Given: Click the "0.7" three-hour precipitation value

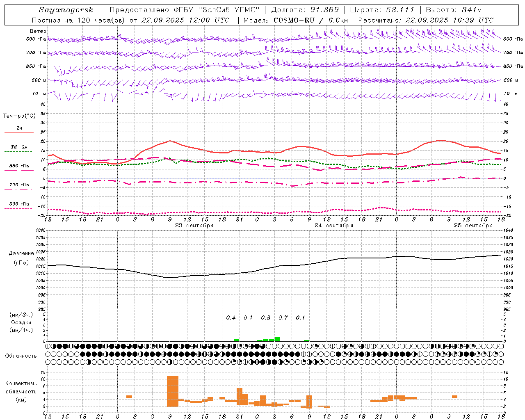Looking at the screenshot, I should coord(283,317).
